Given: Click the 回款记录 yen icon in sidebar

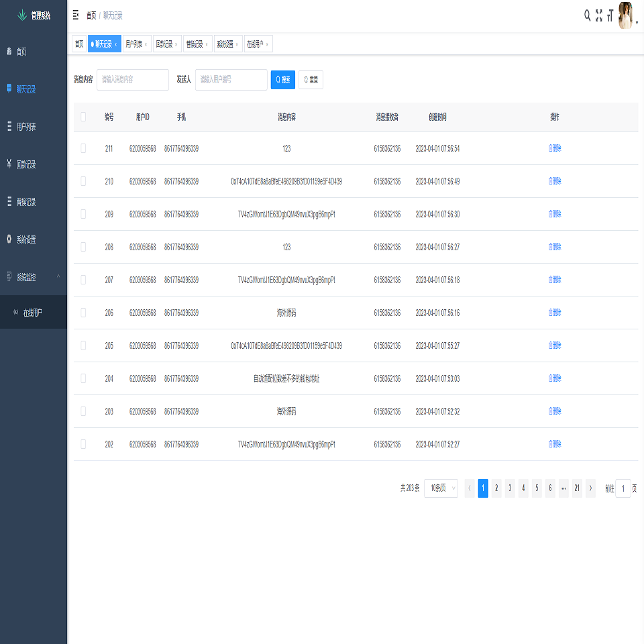Looking at the screenshot, I should point(9,164).
